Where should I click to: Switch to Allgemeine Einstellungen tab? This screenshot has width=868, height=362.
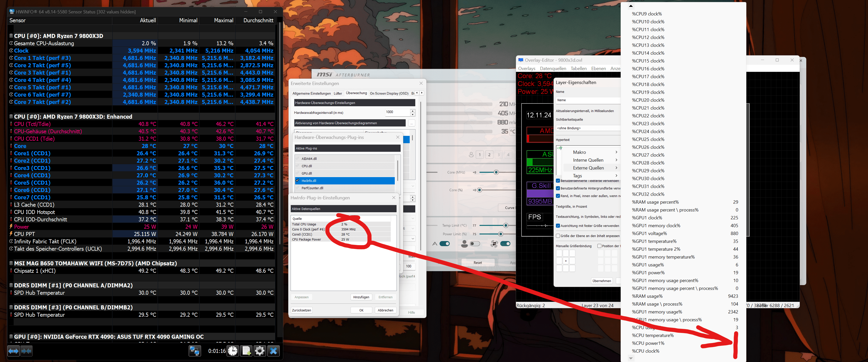tap(311, 93)
